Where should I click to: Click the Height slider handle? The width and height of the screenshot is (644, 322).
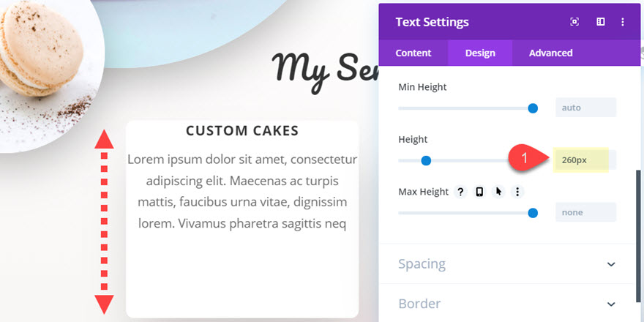pos(427,160)
